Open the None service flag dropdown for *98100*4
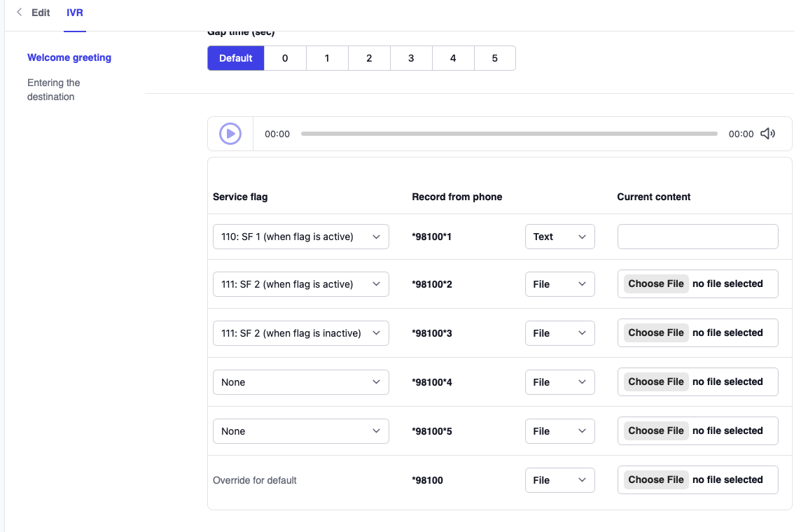794x532 pixels. [300, 382]
